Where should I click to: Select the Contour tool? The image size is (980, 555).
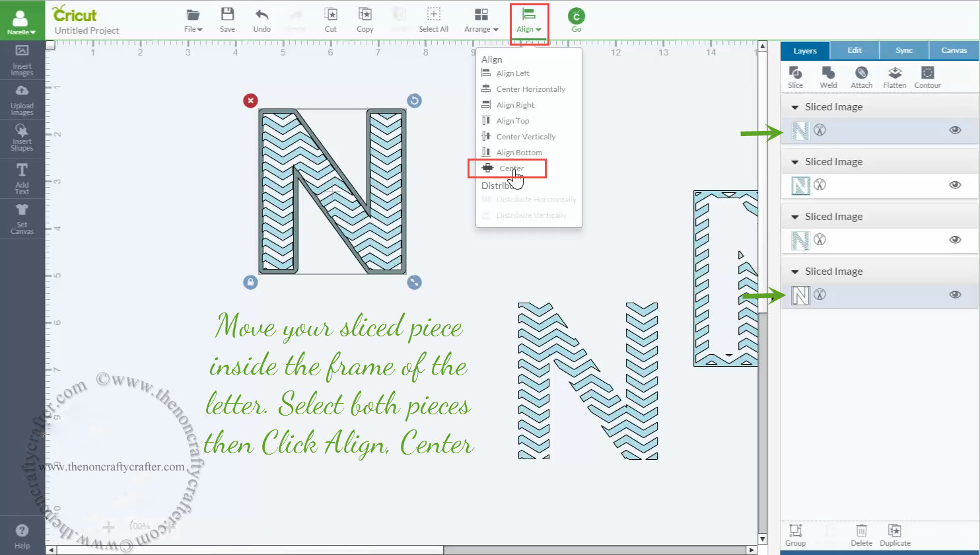(927, 76)
